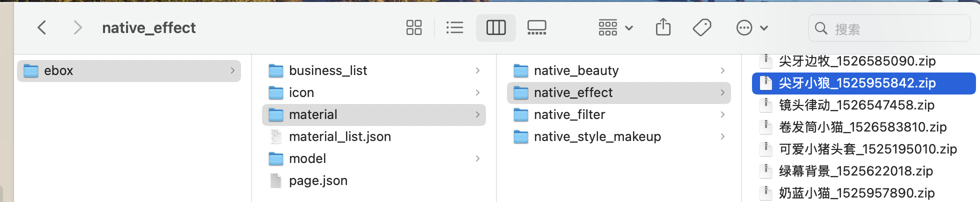
Task: Go back with the left arrow button
Action: coord(42,27)
